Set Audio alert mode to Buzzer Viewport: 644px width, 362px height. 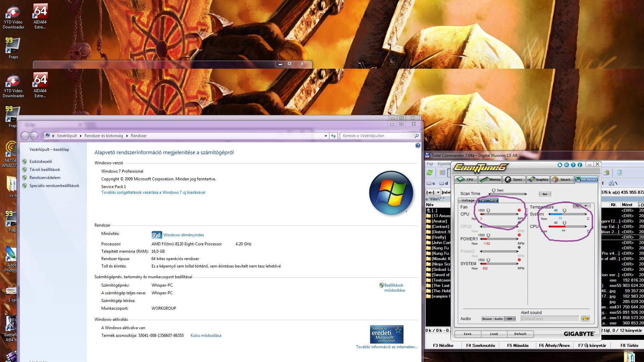tap(487, 319)
